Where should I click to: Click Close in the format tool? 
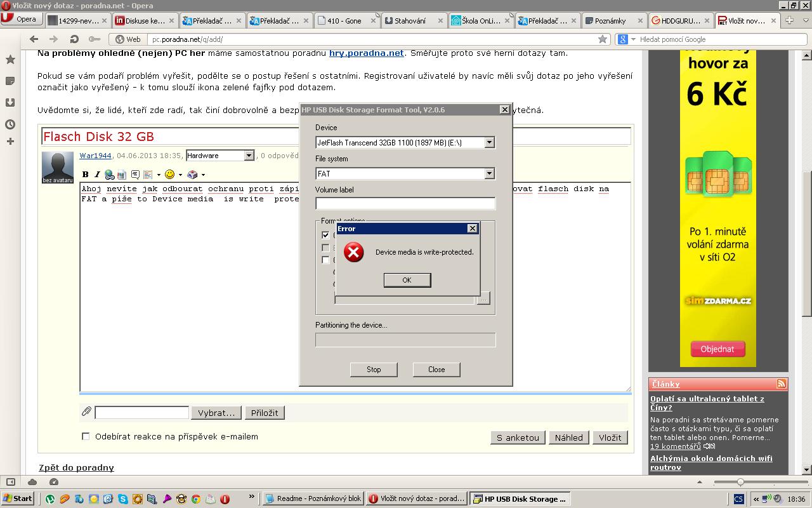436,370
